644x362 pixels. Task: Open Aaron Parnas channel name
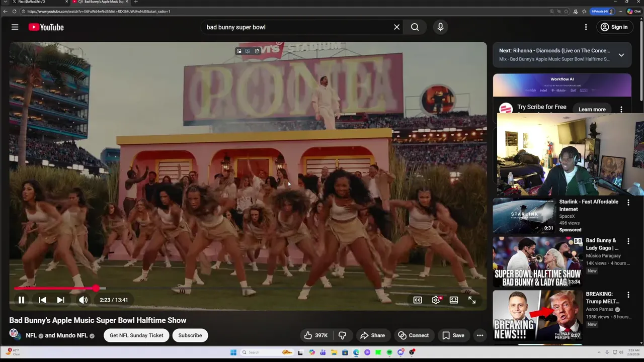601,309
